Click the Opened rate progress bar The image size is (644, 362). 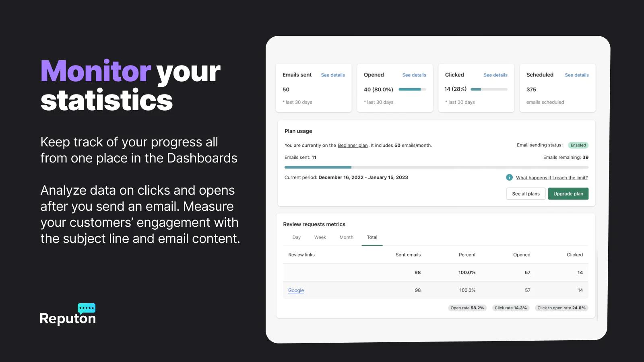coord(412,89)
